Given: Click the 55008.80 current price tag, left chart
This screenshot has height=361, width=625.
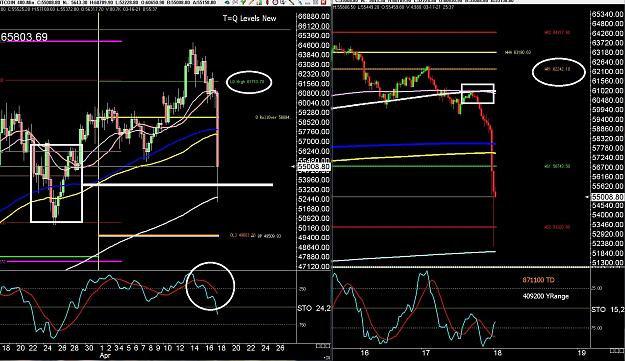Looking at the screenshot, I should (x=314, y=167).
